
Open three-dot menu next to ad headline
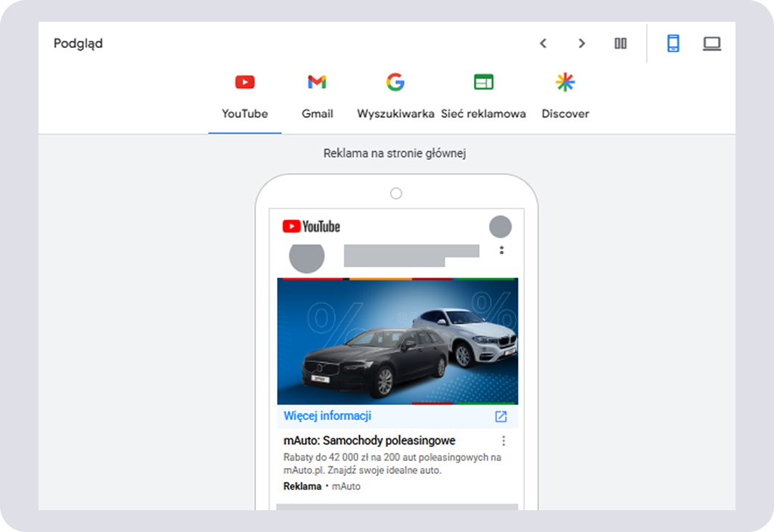[x=504, y=441]
